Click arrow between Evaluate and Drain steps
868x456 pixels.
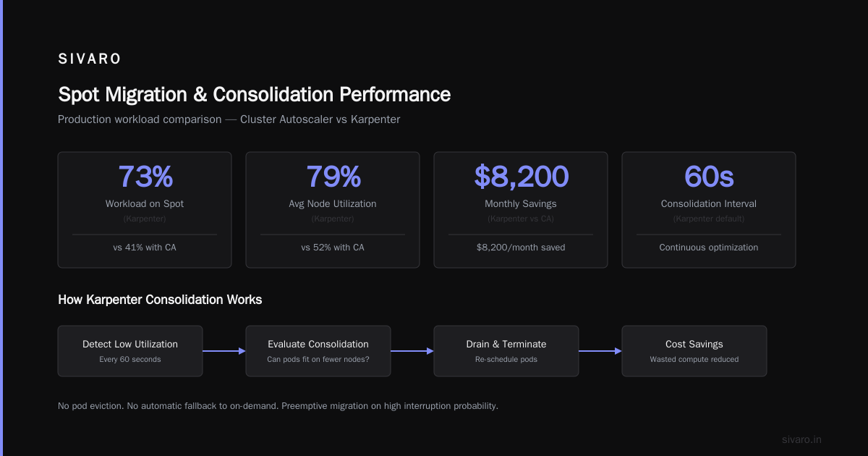click(x=412, y=351)
